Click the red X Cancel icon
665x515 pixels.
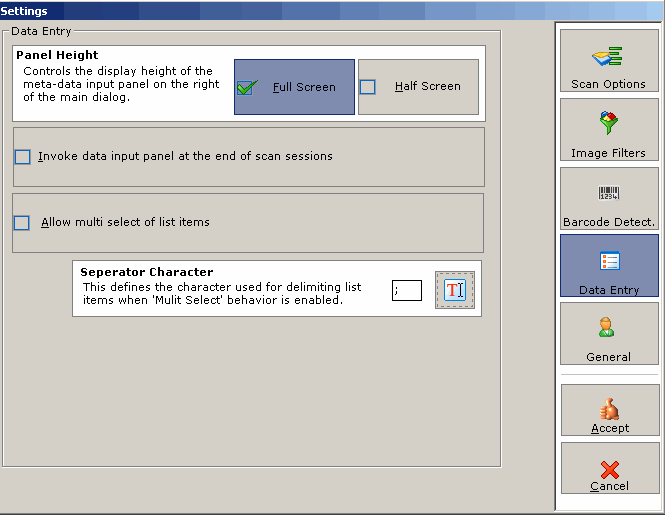(x=609, y=468)
